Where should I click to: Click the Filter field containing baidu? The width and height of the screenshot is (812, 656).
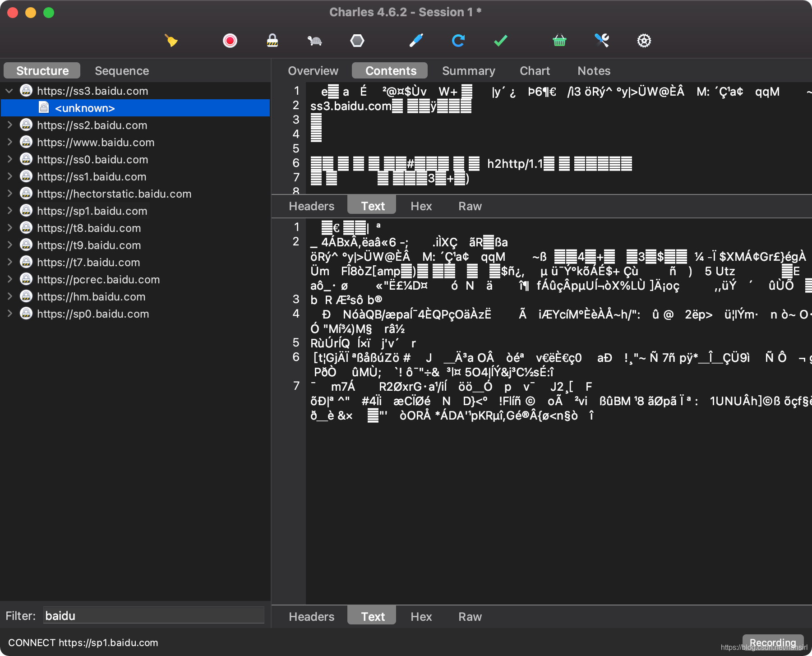pos(154,615)
